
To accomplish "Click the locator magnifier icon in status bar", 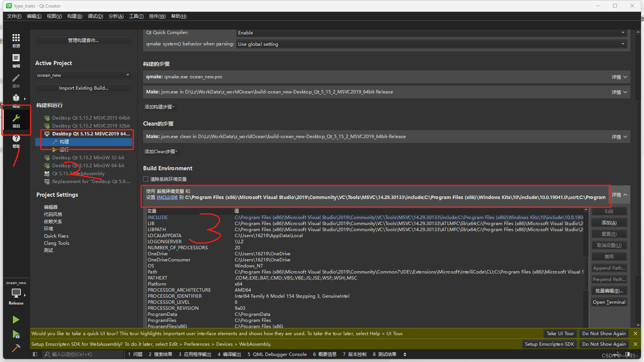I will 46,354.
